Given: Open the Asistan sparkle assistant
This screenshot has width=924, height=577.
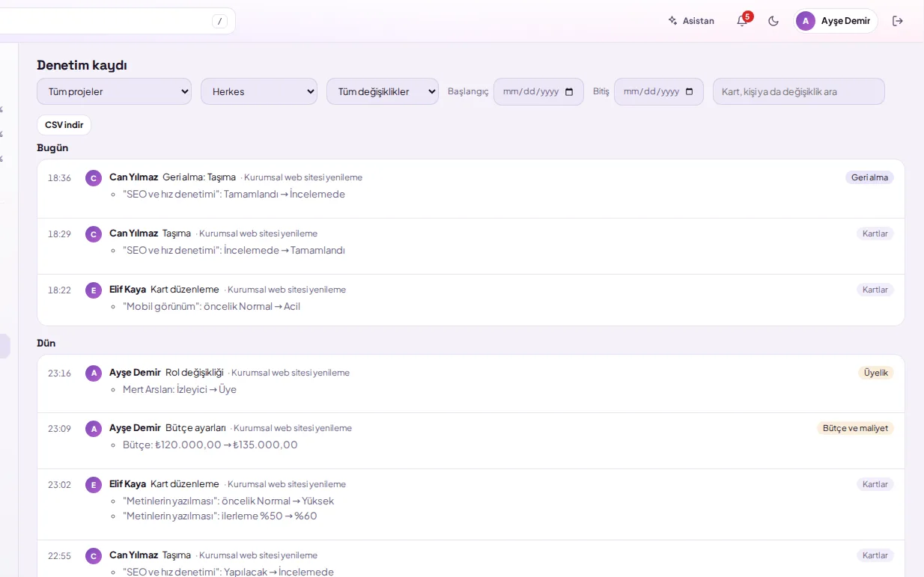Looking at the screenshot, I should point(691,21).
